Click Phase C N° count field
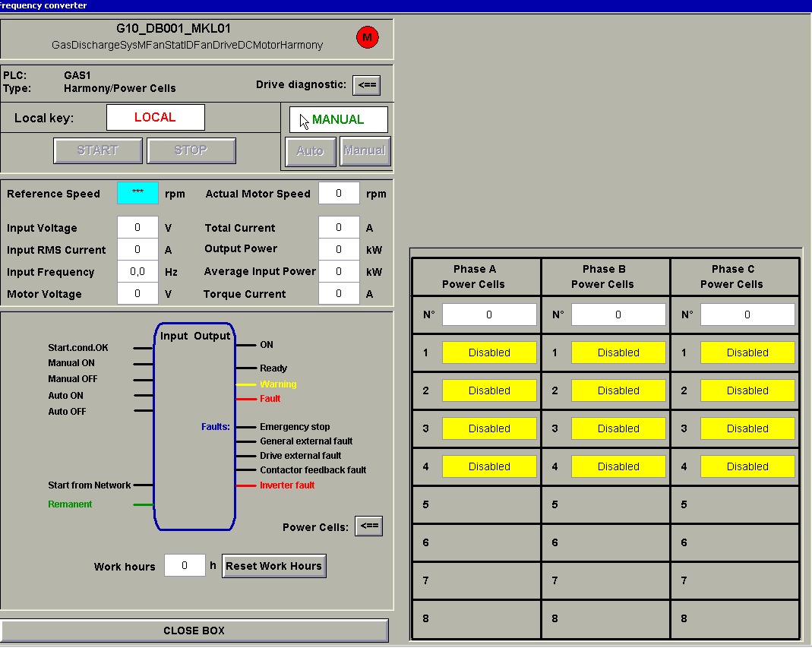This screenshot has height=648, width=812. click(747, 315)
